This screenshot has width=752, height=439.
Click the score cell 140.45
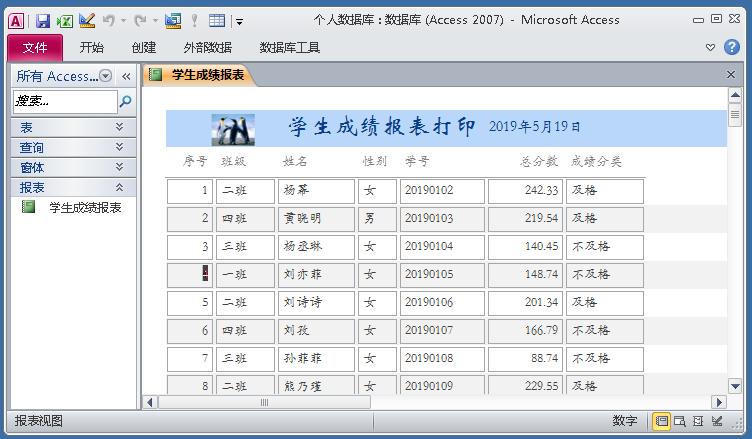[x=525, y=247]
